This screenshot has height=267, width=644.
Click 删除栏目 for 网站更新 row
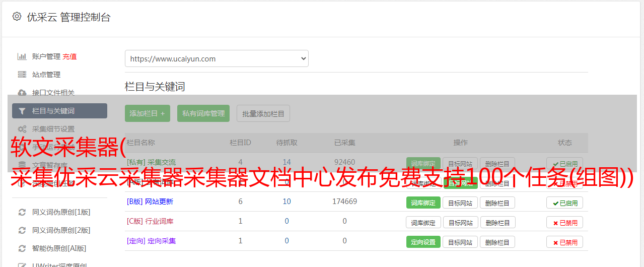coord(497,203)
